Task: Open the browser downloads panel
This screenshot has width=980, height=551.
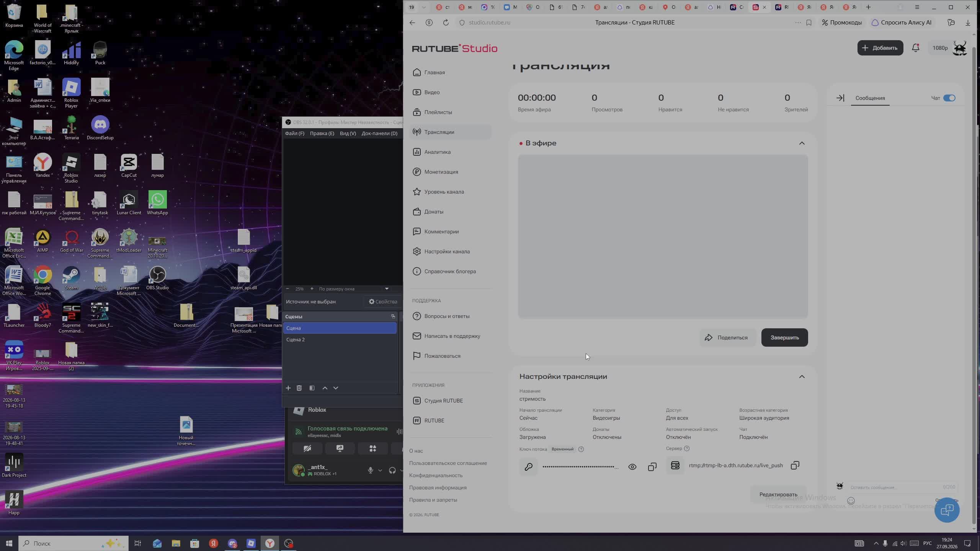Action: (x=968, y=23)
